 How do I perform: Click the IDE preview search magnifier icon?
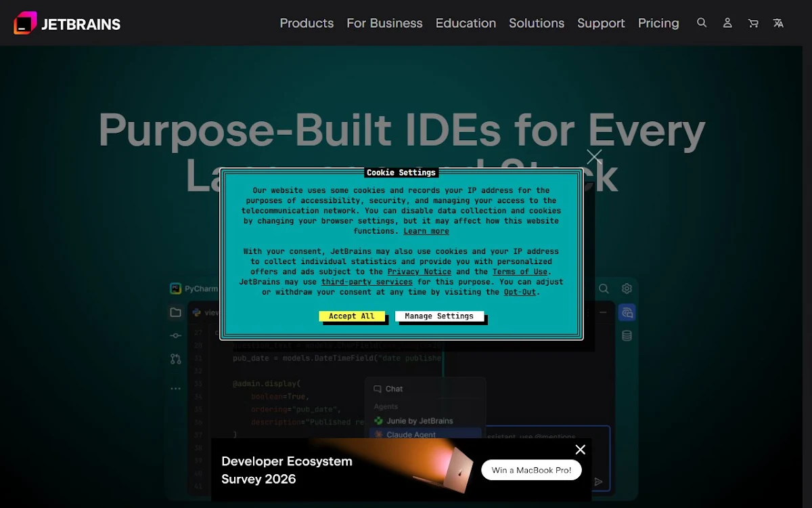click(604, 289)
